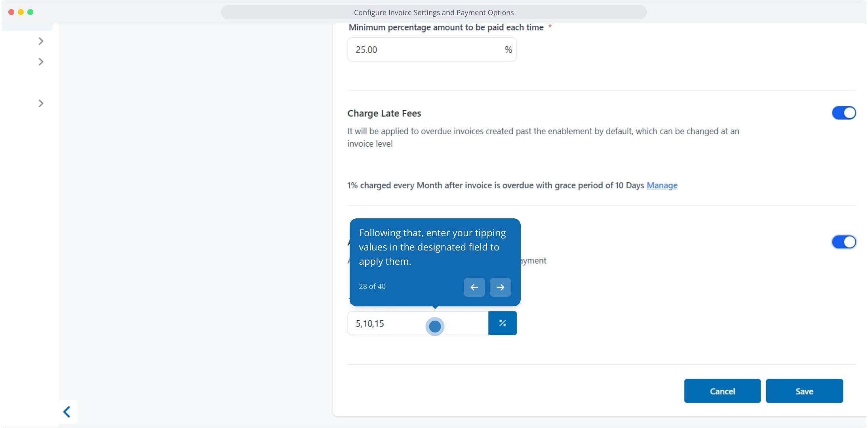Screen dimensions: 868x428
Task: Turn off the tipping toggle switch
Action: (x=843, y=242)
